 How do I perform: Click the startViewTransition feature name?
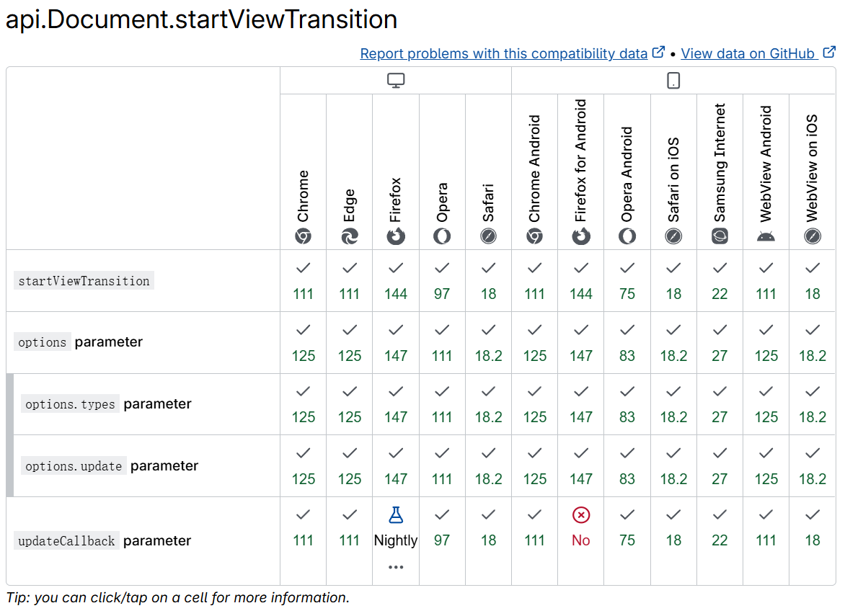(84, 281)
